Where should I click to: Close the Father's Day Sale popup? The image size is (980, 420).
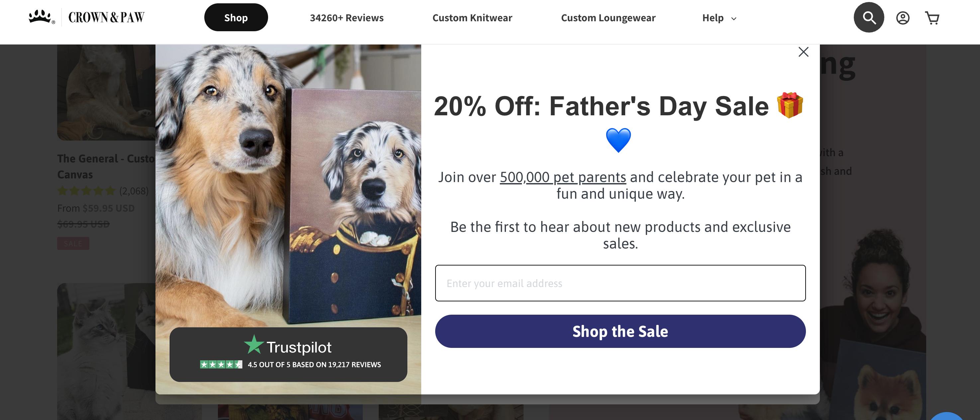tap(803, 52)
